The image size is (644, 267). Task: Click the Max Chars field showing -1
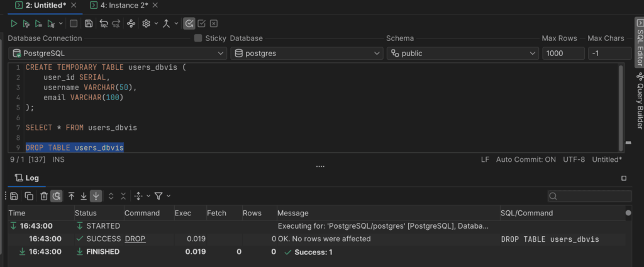point(609,54)
